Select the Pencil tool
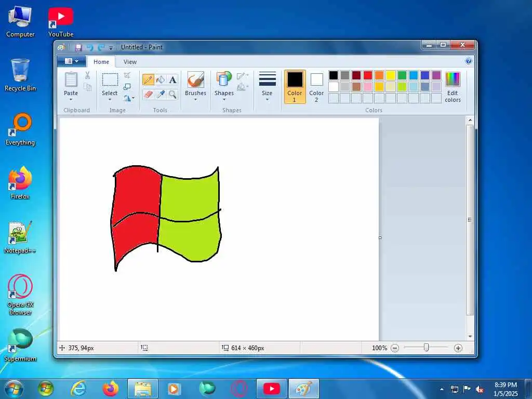532x399 pixels. coord(148,79)
